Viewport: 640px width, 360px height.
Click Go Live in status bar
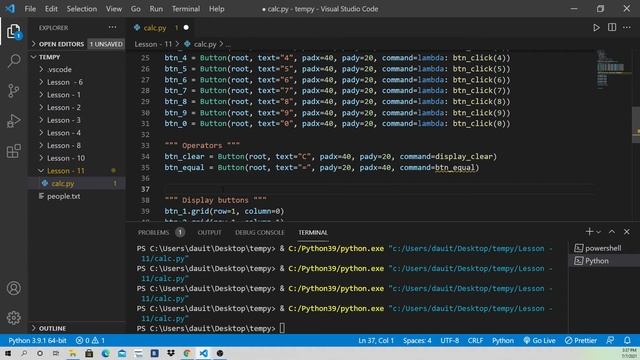pos(539,340)
